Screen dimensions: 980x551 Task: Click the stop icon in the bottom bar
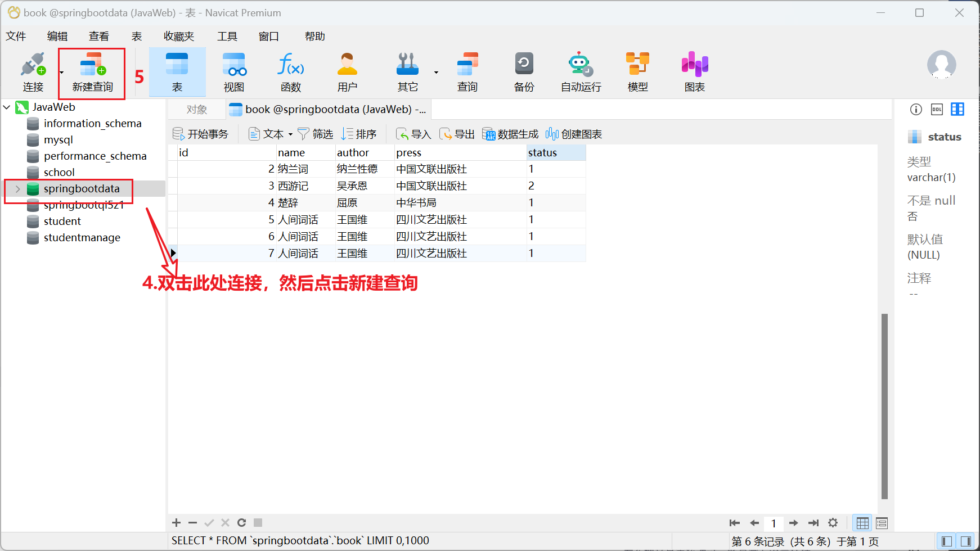(258, 523)
